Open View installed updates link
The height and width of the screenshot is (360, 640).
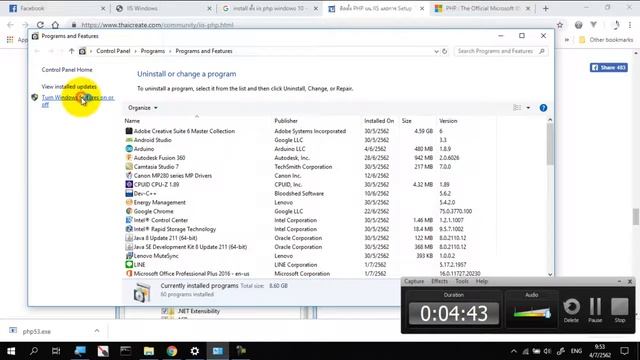tap(69, 87)
